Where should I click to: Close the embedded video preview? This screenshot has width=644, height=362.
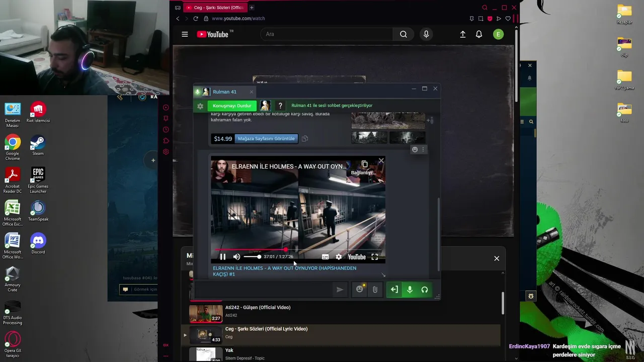(x=381, y=161)
